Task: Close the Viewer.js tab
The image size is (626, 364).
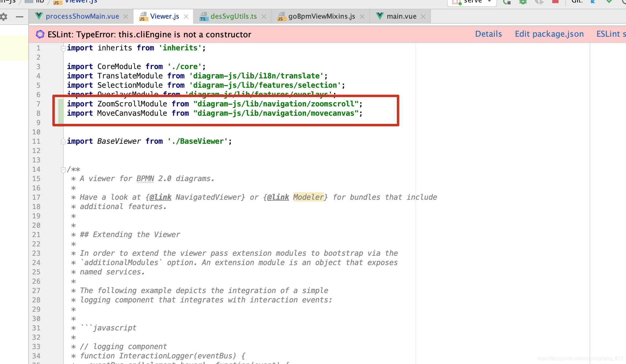Action: 186,16
